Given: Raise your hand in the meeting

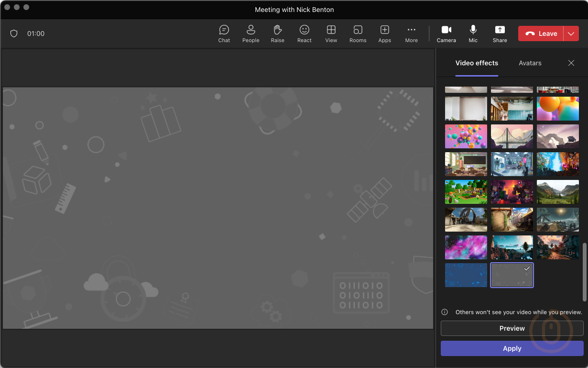Looking at the screenshot, I should (x=277, y=33).
